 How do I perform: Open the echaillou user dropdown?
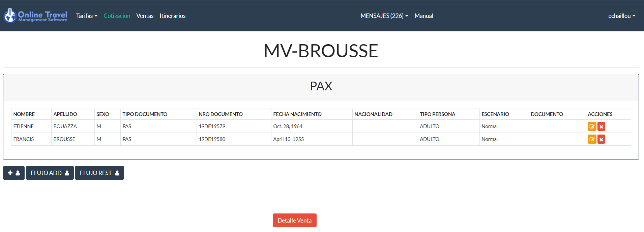point(621,16)
